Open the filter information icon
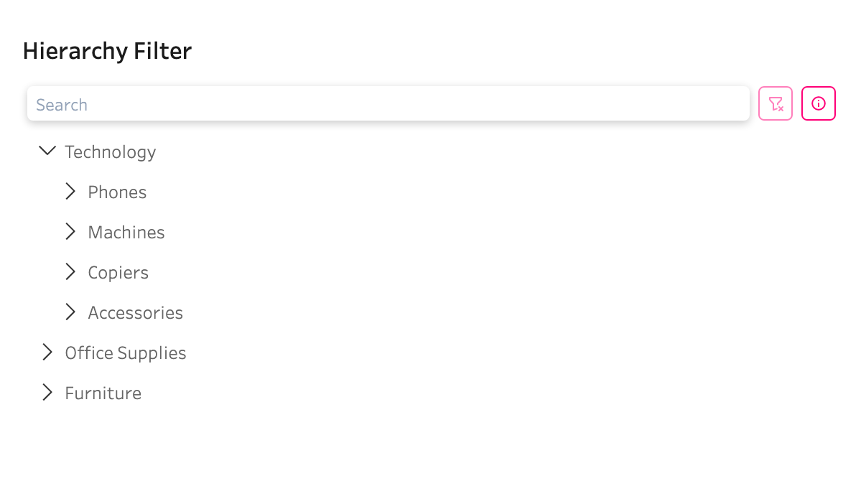This screenshot has height=504, width=866. point(819,103)
